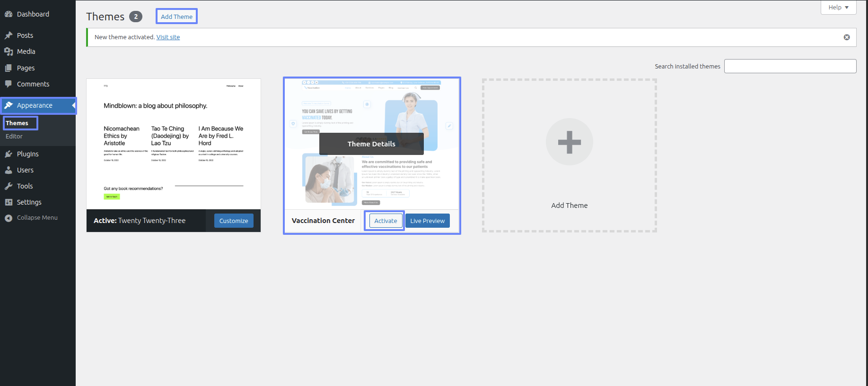Dismiss the theme activated notice
Image resolution: width=868 pixels, height=386 pixels.
pyautogui.click(x=847, y=37)
